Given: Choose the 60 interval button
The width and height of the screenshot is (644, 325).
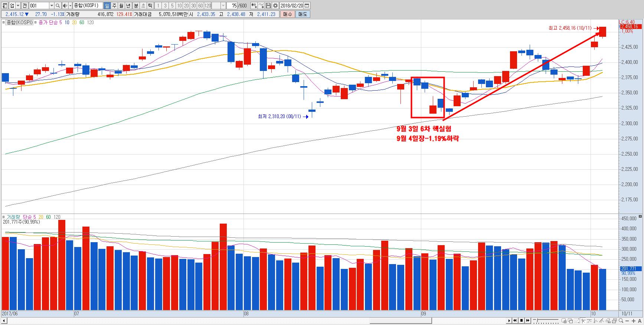Looking at the screenshot, I should click(x=200, y=6).
